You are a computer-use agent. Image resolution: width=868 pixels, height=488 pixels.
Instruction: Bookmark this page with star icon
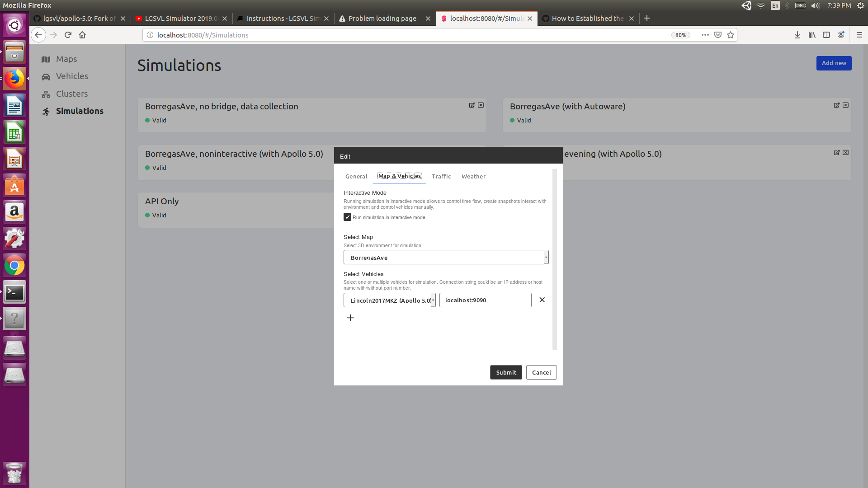pyautogui.click(x=731, y=35)
